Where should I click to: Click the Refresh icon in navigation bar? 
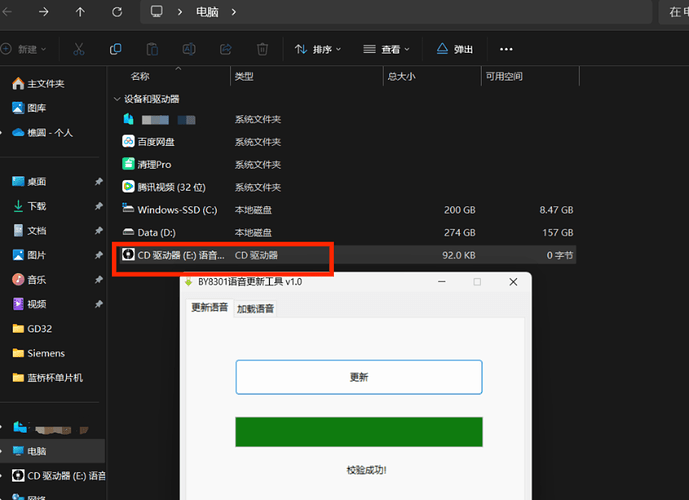118,12
